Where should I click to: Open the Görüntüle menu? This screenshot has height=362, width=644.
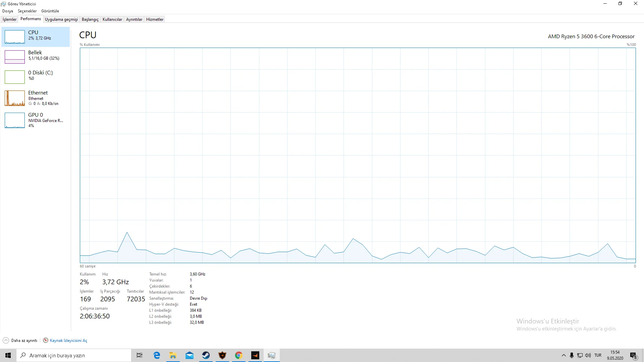[50, 11]
